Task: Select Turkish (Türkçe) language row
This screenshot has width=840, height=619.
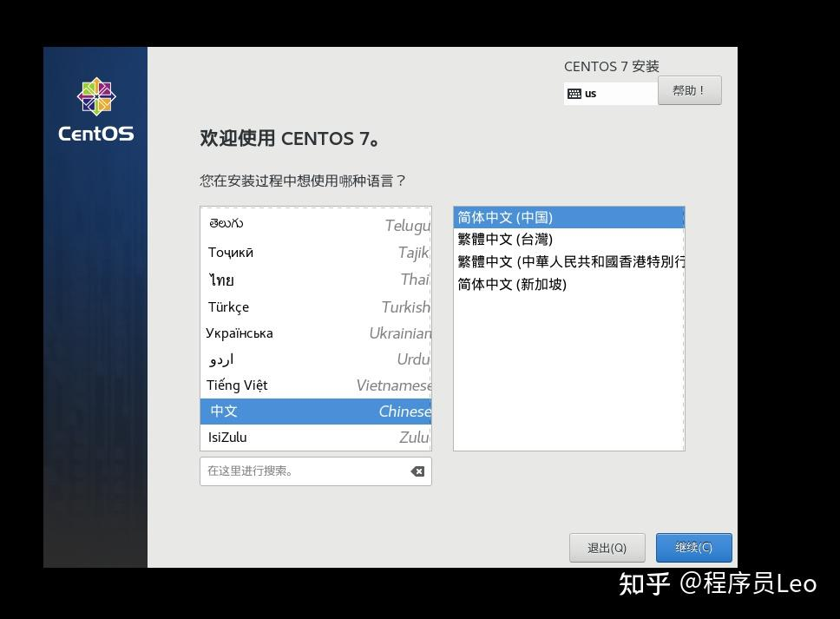Action: click(316, 307)
